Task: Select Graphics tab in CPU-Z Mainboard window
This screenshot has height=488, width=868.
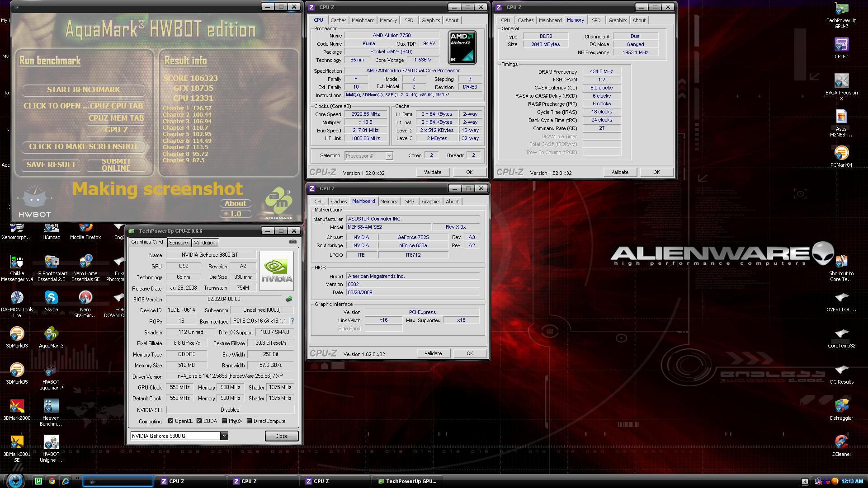Action: point(431,202)
